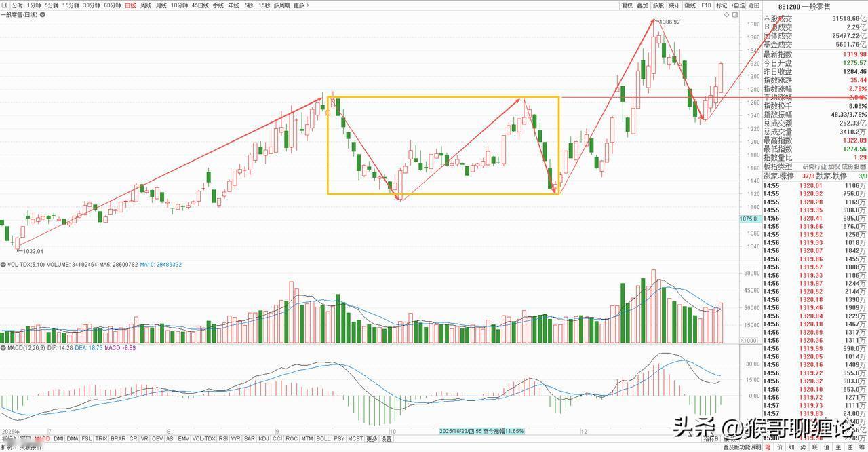Select the BOLL indicator tab

[323, 439]
